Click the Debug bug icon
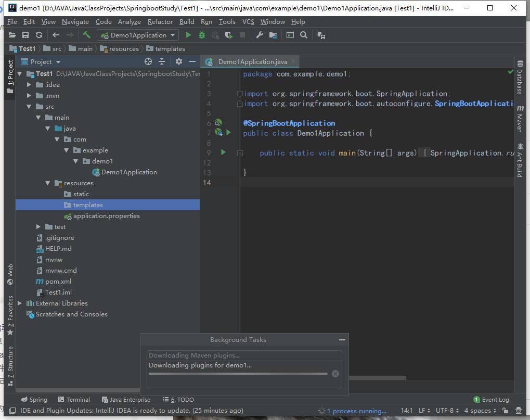This screenshot has height=420, width=530. coord(202,35)
